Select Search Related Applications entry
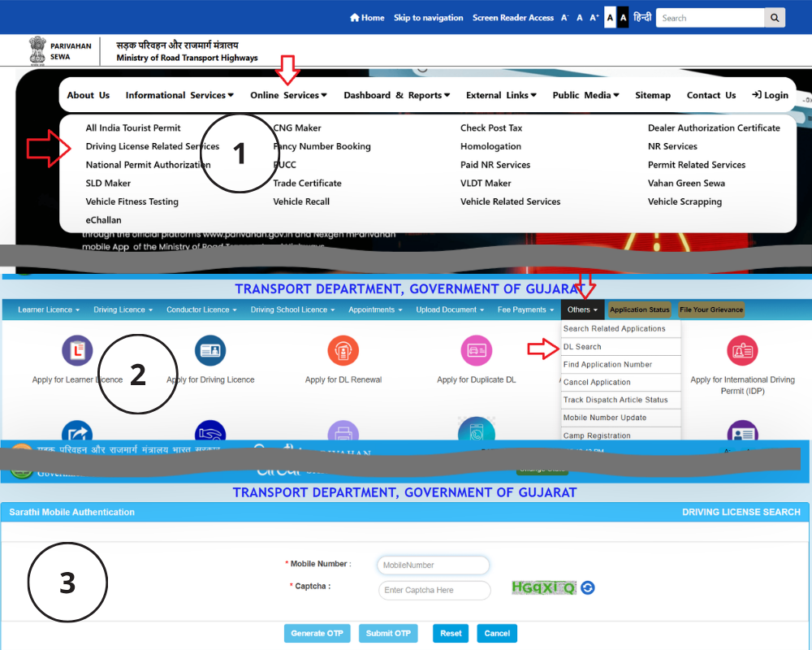This screenshot has height=650, width=812. coord(620,328)
